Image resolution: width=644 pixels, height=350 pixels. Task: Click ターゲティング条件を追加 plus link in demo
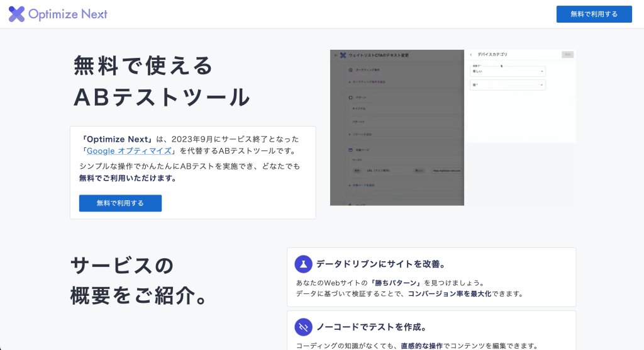tap(367, 82)
